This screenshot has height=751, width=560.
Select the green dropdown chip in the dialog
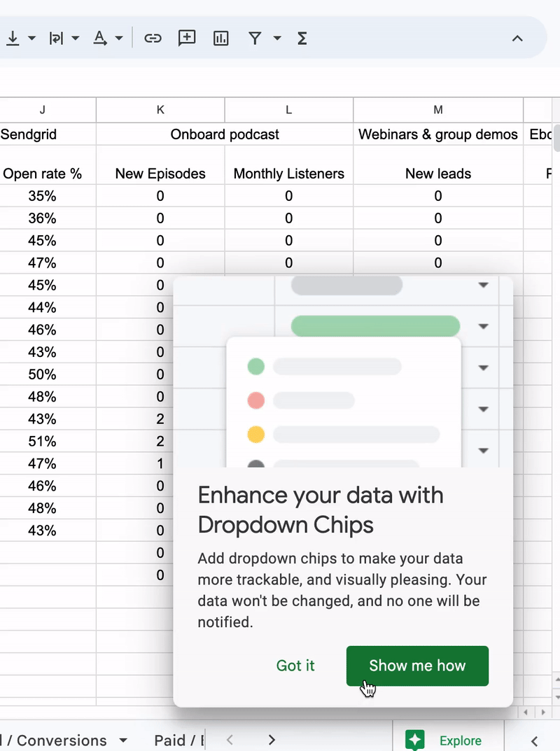[x=374, y=326]
